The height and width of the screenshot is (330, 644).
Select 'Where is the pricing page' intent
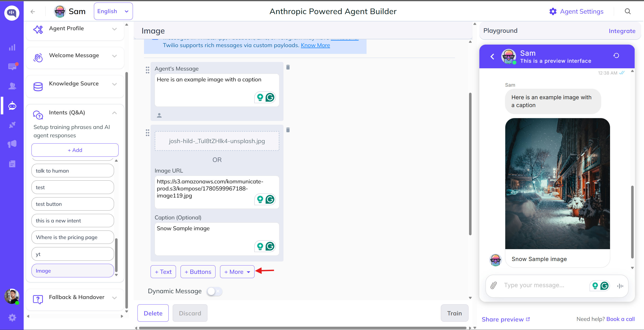click(73, 237)
